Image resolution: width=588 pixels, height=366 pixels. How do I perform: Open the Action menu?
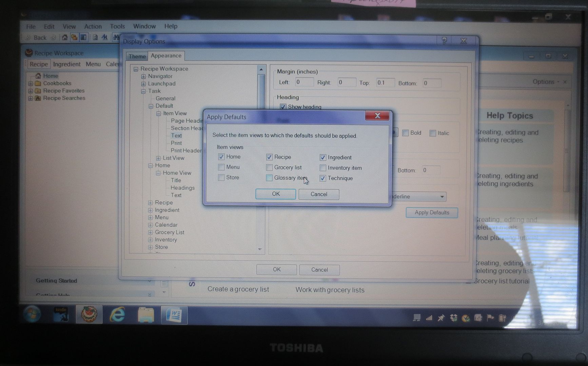pos(93,26)
